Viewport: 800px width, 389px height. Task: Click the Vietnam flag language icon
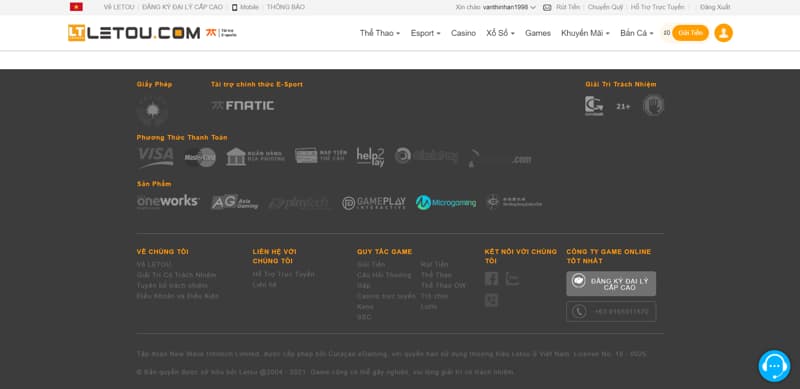(77, 7)
